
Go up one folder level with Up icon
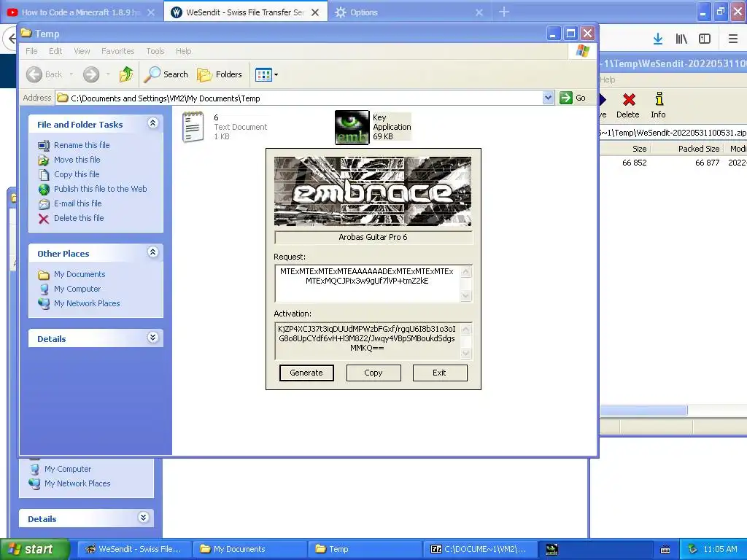125,74
